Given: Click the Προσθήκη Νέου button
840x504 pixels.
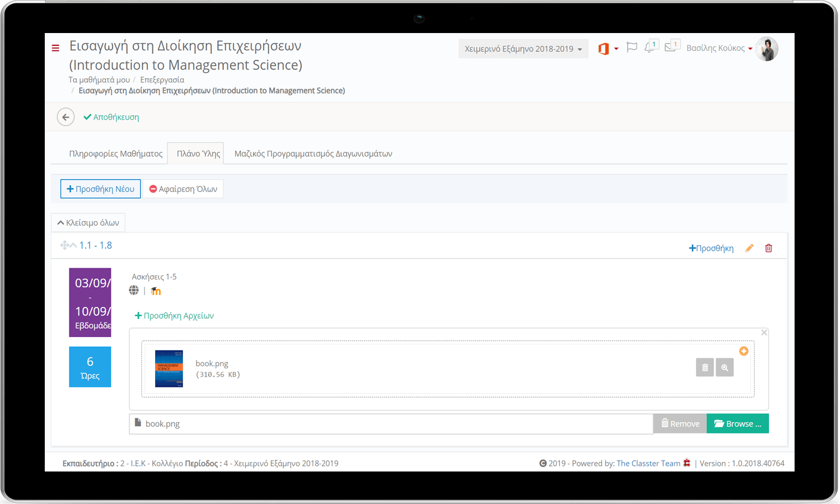Looking at the screenshot, I should click(100, 189).
